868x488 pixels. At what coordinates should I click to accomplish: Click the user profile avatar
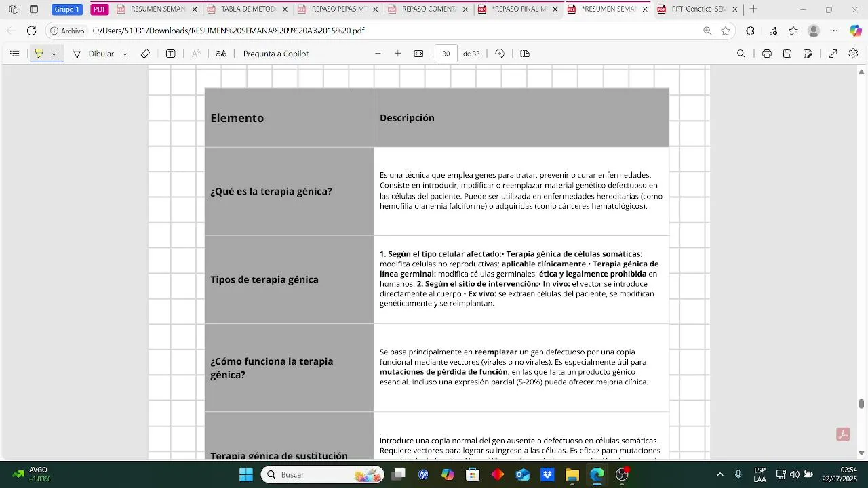pyautogui.click(x=814, y=31)
